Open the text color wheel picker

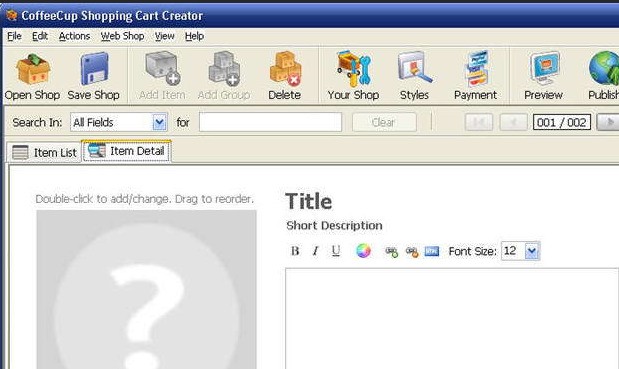click(364, 251)
